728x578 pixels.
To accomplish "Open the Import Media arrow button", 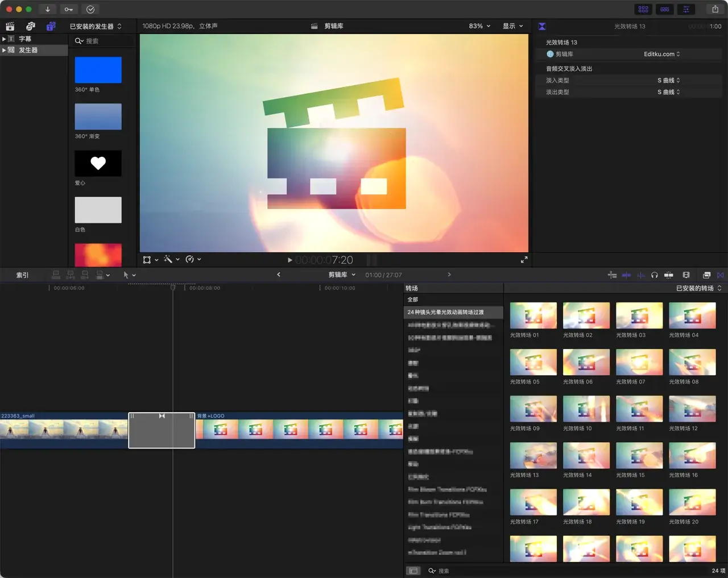I will (48, 9).
